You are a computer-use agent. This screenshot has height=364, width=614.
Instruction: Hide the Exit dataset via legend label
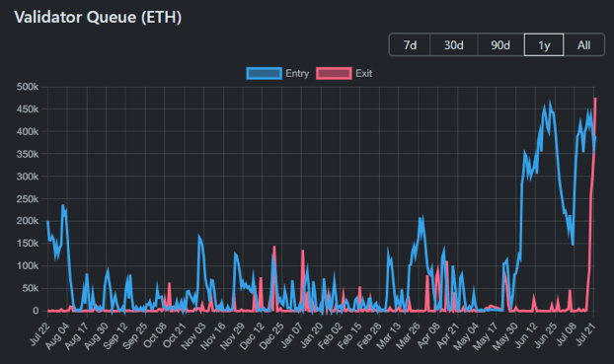point(364,74)
